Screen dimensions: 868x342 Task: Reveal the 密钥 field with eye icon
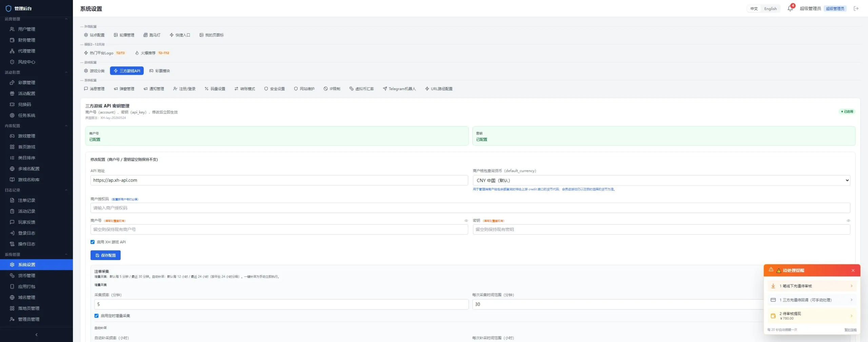848,220
